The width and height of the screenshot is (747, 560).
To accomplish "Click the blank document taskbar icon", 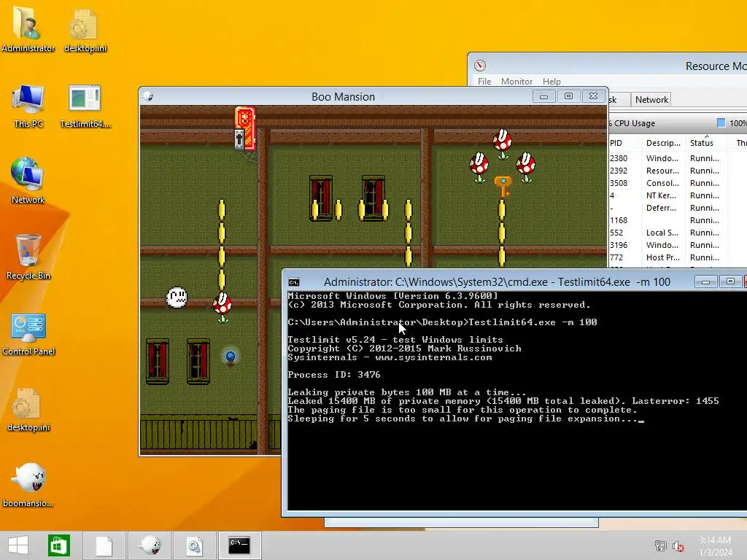I will click(104, 545).
